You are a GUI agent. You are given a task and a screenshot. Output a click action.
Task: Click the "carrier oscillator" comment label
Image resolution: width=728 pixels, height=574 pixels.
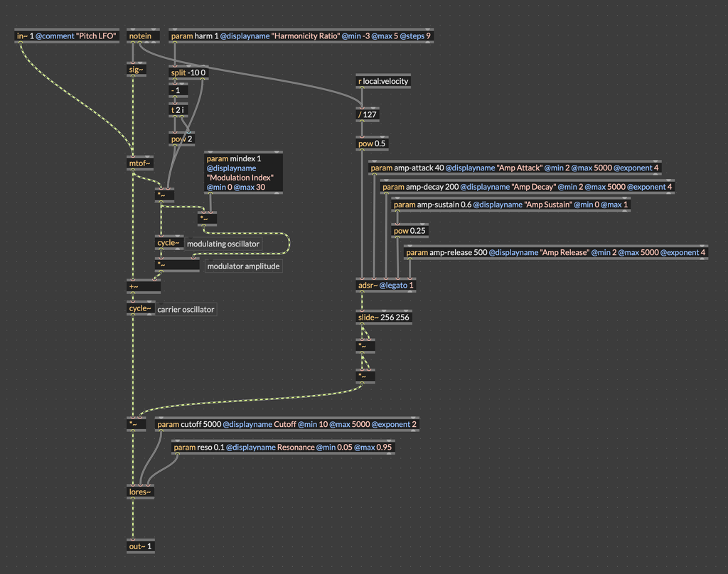pyautogui.click(x=186, y=309)
